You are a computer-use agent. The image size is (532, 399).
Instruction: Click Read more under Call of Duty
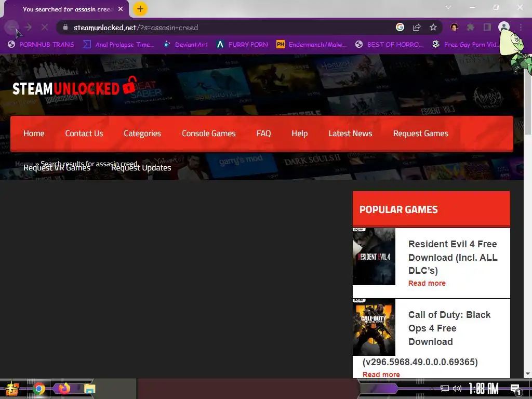pos(381,375)
